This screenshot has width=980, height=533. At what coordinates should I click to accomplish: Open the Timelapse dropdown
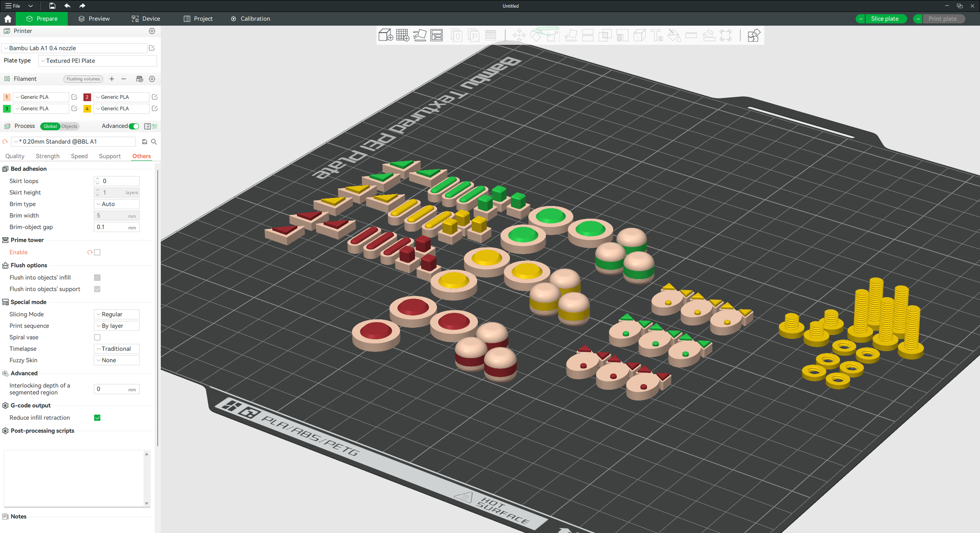(117, 349)
